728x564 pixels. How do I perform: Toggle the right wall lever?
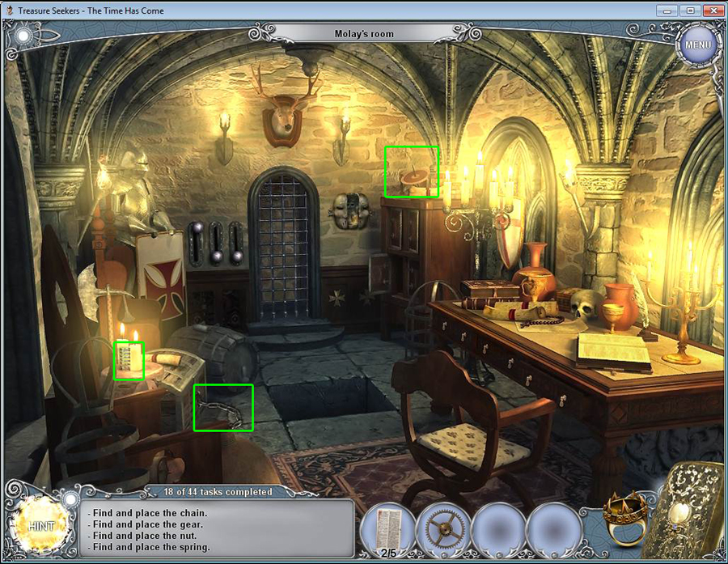[235, 242]
